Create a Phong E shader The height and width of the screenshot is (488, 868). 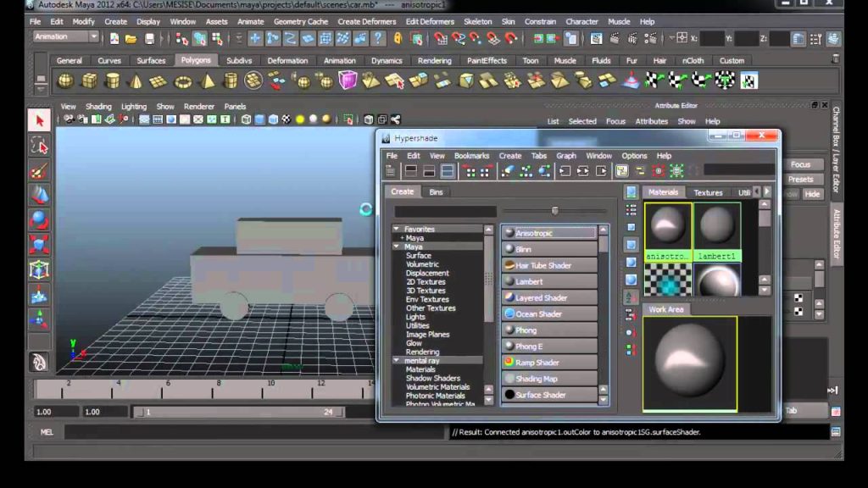549,347
